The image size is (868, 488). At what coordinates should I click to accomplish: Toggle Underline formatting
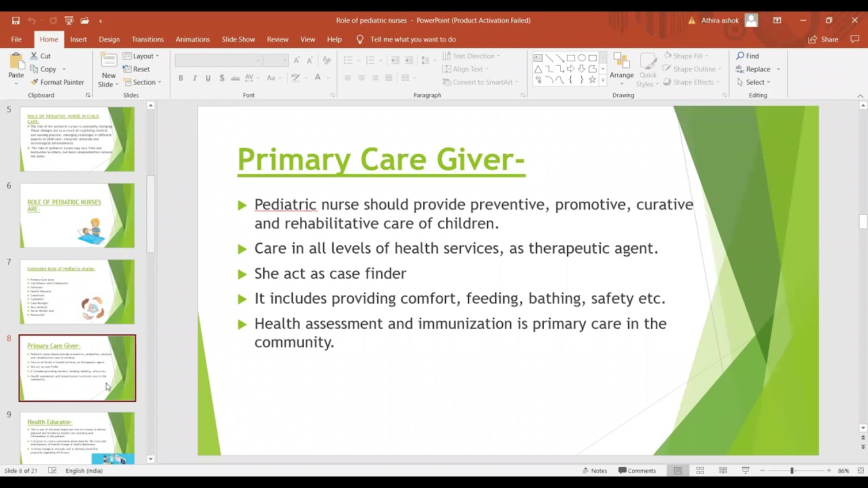(x=208, y=79)
